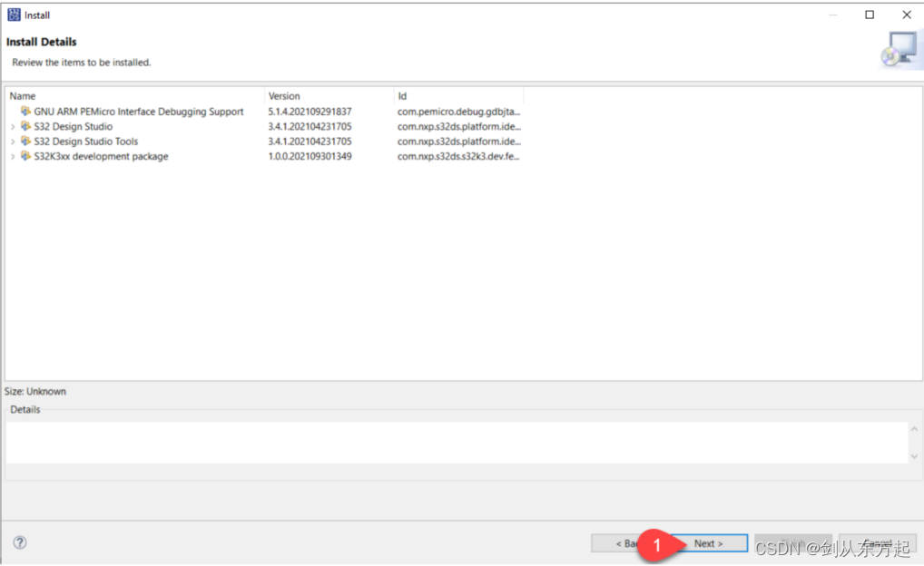
Task: Select the S32 Design Studio Tools row text
Action: click(x=86, y=141)
